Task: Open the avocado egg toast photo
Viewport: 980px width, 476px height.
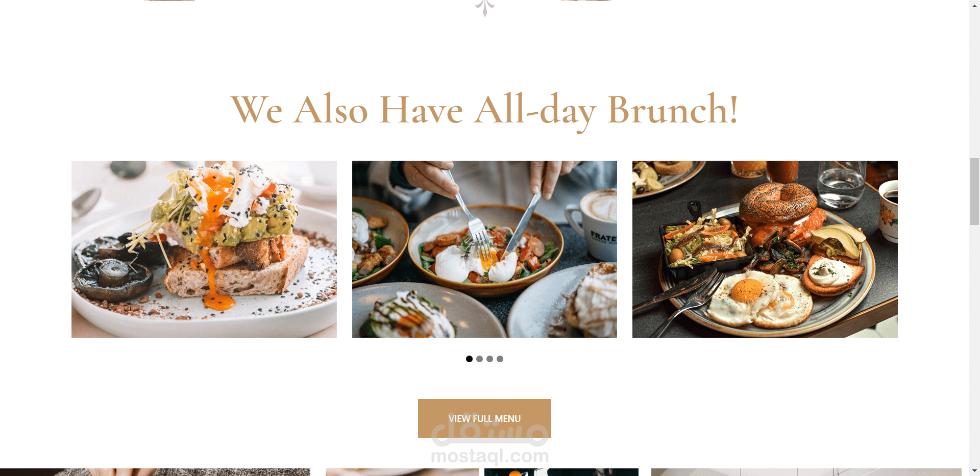Action: coord(204,249)
